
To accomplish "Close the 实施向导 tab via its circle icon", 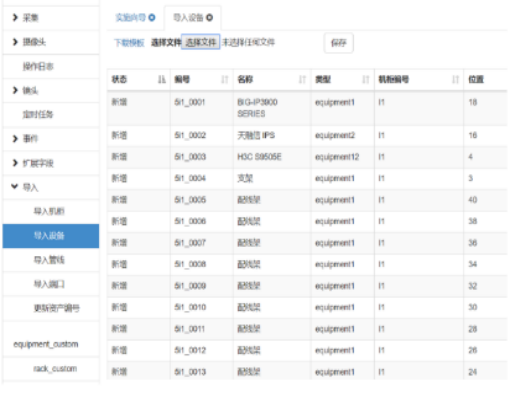I will click(152, 17).
